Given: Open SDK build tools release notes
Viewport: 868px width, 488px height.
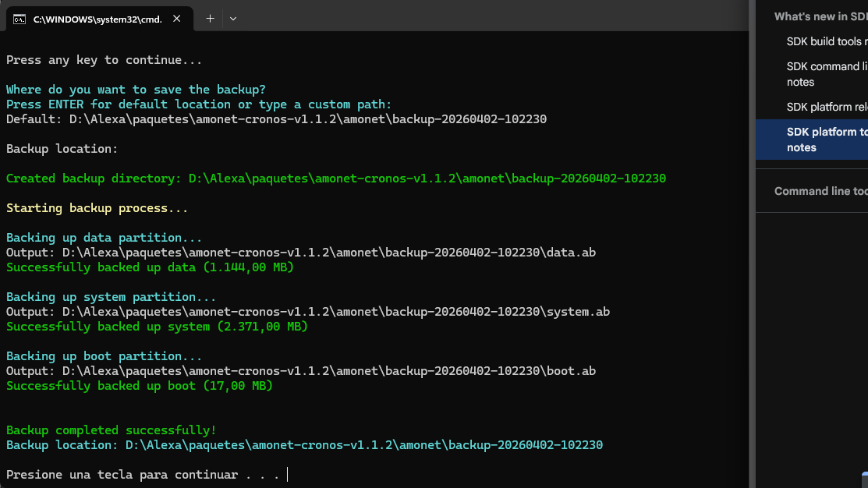Looking at the screenshot, I should click(826, 41).
